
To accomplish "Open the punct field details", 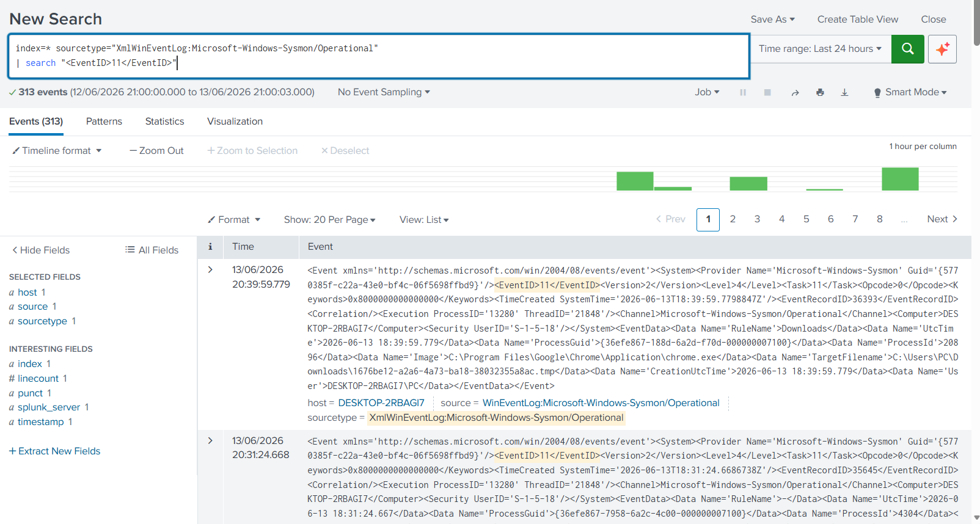I will pyautogui.click(x=30, y=393).
